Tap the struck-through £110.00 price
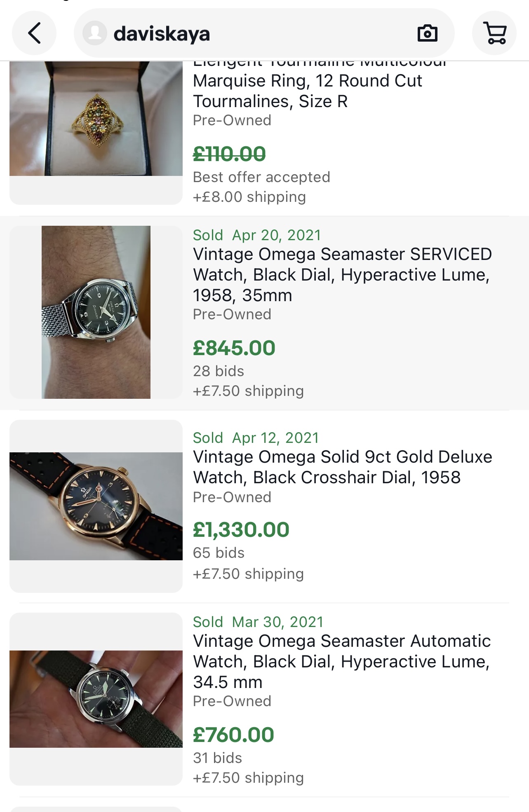 (x=229, y=154)
